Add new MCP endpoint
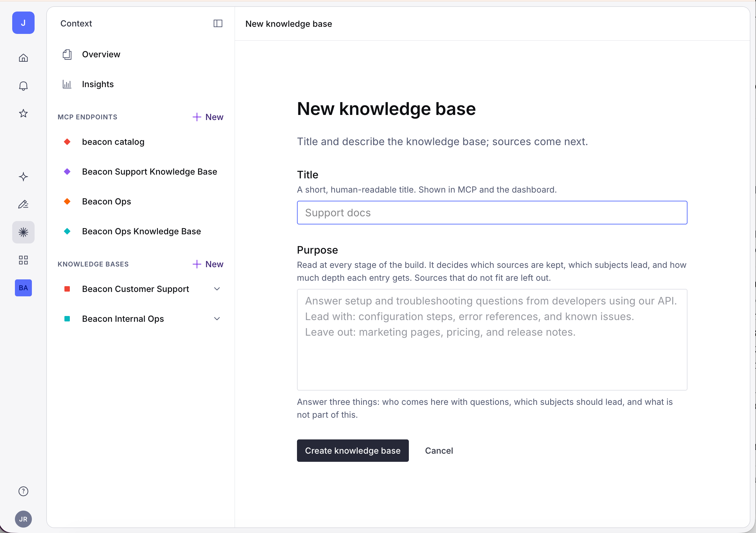 [x=208, y=117]
